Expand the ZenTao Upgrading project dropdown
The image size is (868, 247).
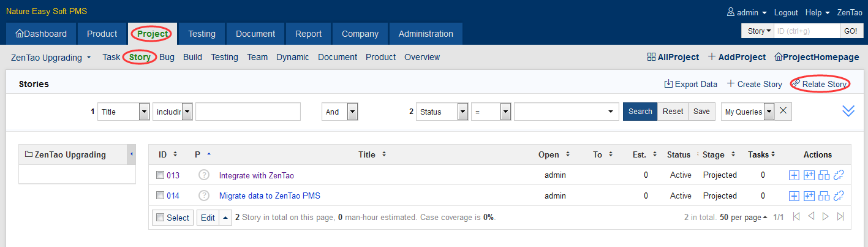51,58
